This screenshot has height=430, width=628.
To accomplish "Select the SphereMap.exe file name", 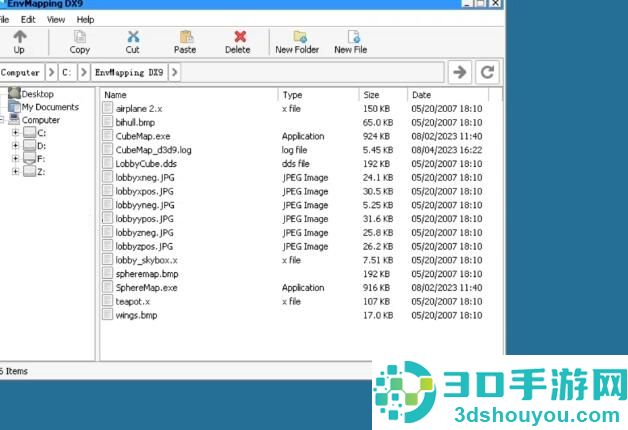I will pos(146,288).
